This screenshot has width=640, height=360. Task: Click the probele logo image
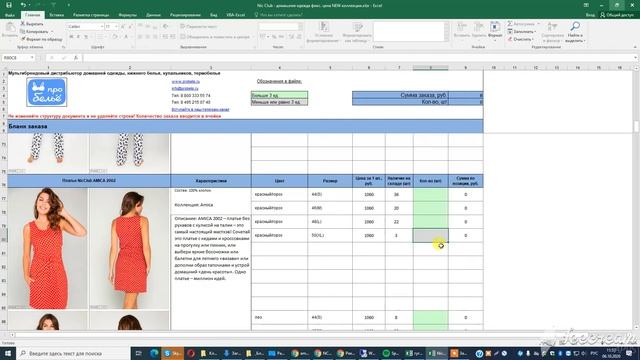pyautogui.click(x=47, y=93)
